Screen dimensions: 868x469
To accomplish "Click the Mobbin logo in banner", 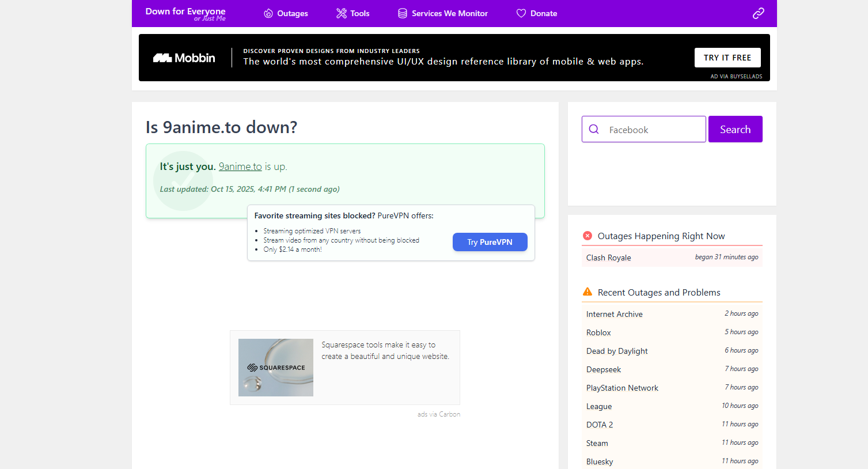I will tap(184, 58).
